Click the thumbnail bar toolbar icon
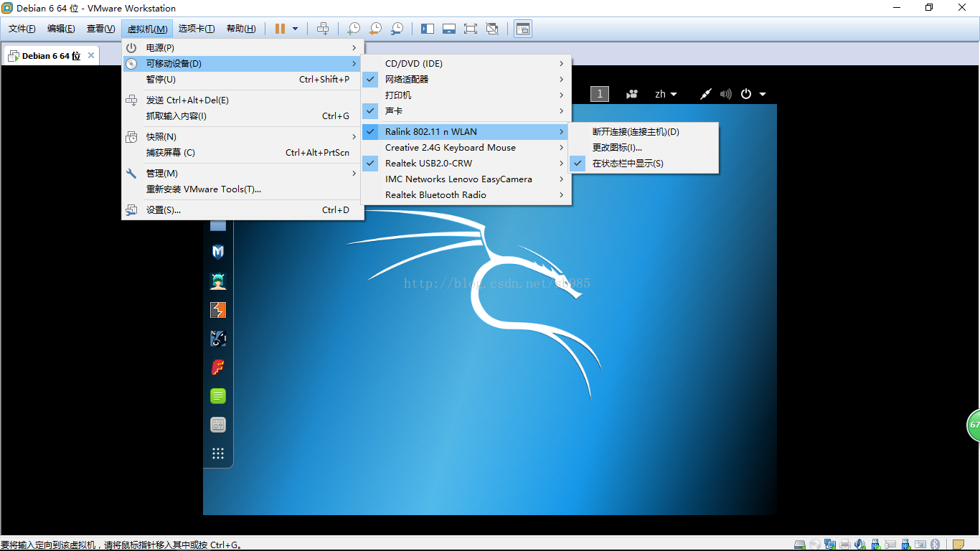The height and width of the screenshot is (551, 980). click(x=449, y=29)
